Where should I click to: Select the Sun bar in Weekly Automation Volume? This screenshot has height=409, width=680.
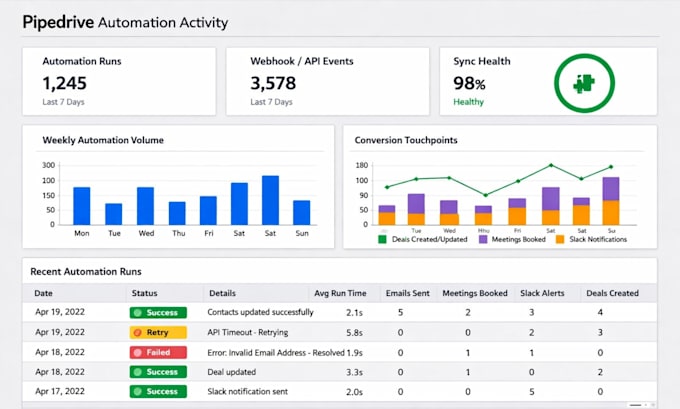pos(302,213)
